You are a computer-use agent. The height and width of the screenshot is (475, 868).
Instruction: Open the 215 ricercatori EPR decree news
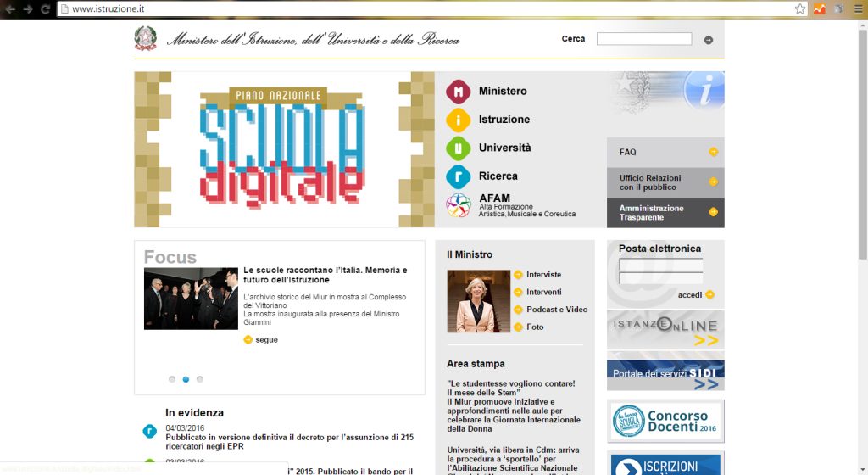[290, 441]
